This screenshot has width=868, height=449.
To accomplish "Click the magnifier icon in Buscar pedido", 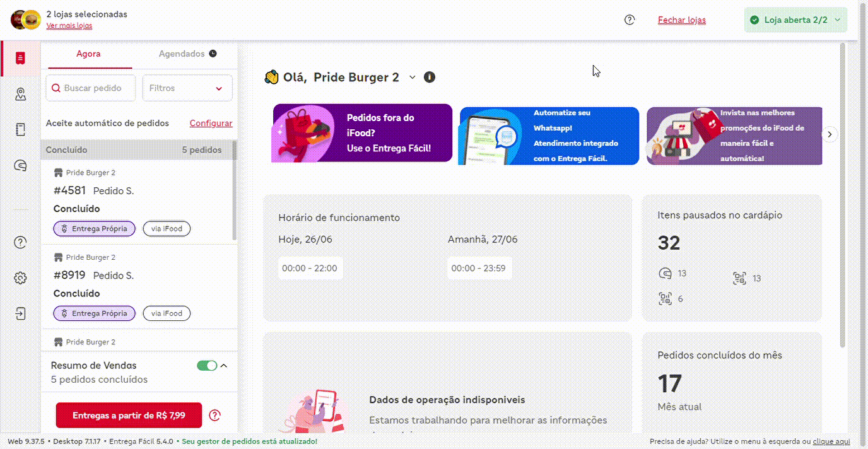I will [56, 88].
